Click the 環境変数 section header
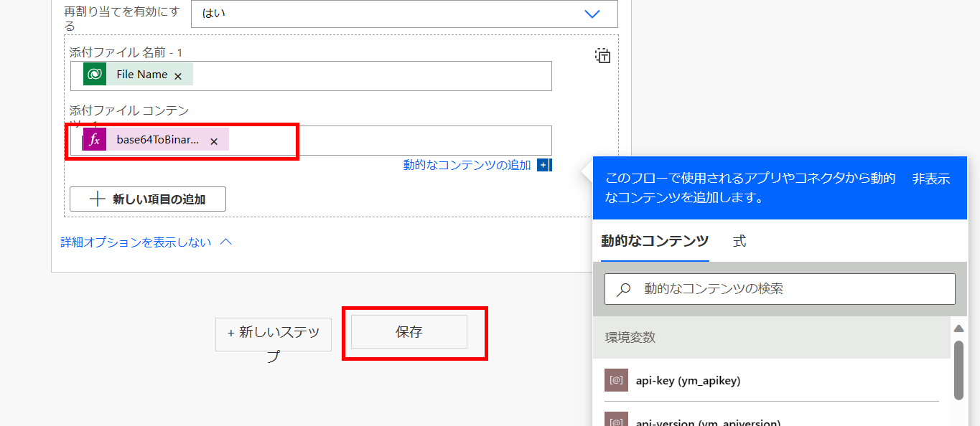The width and height of the screenshot is (980, 426). pos(772,337)
